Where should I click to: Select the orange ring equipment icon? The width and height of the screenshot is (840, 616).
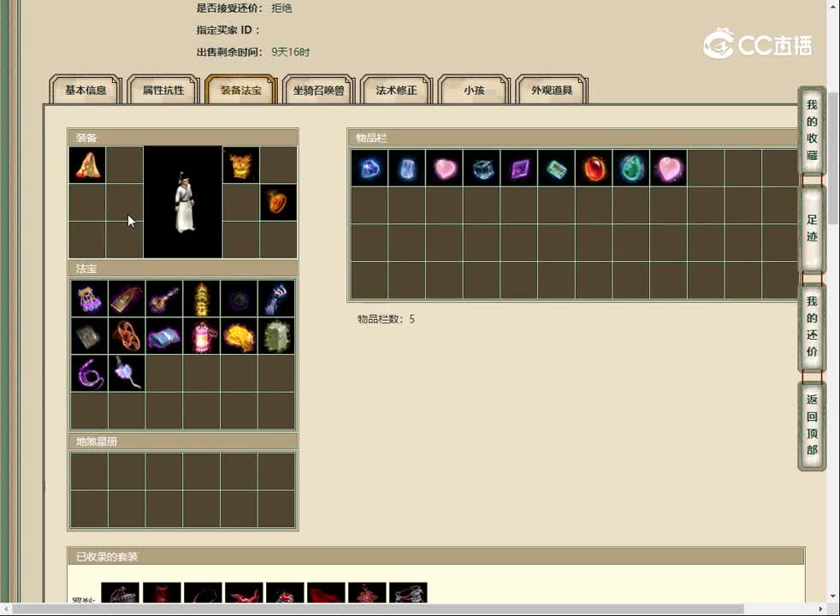[x=278, y=203]
